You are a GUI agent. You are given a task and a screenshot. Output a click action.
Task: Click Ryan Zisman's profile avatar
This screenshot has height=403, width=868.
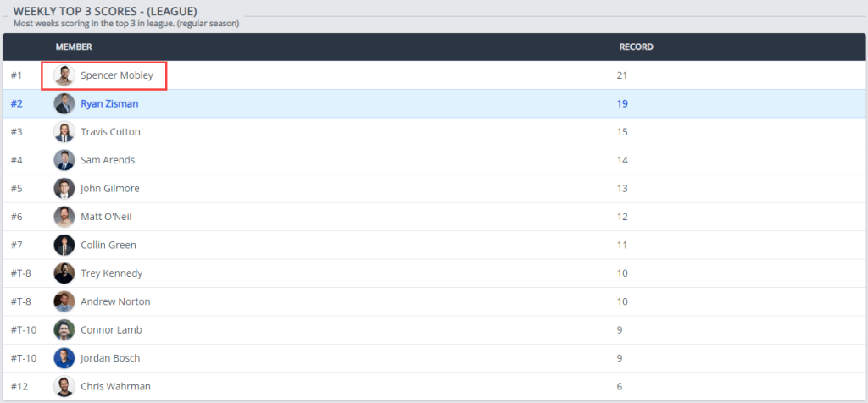tap(64, 104)
